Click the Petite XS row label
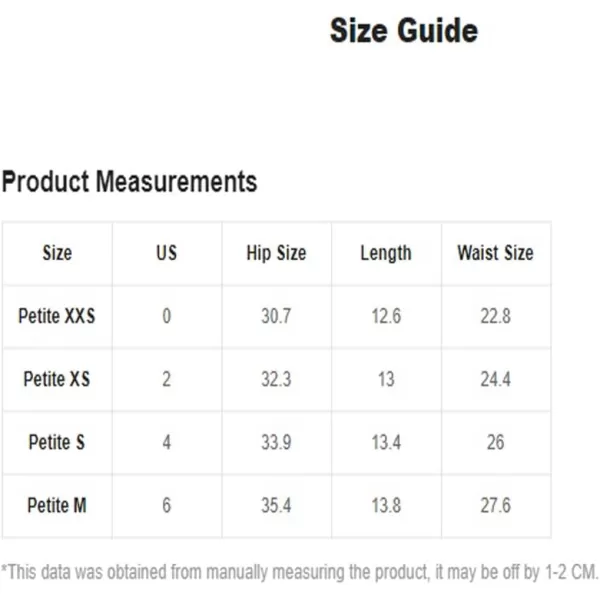600x600 pixels. pyautogui.click(x=57, y=379)
